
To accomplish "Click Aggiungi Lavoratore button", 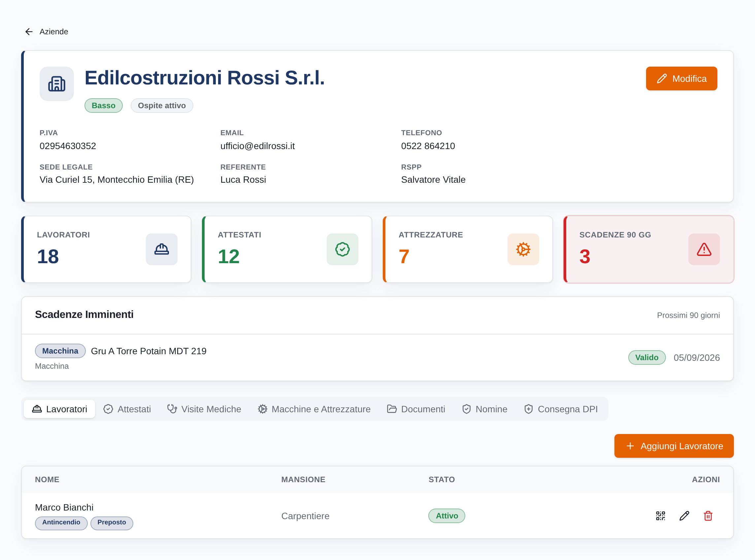I will point(673,446).
